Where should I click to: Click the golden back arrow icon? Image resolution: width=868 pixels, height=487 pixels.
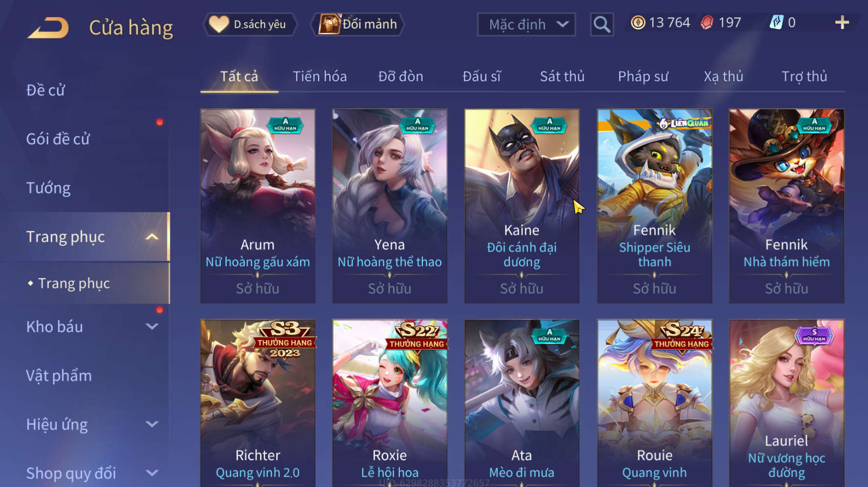[x=49, y=28]
